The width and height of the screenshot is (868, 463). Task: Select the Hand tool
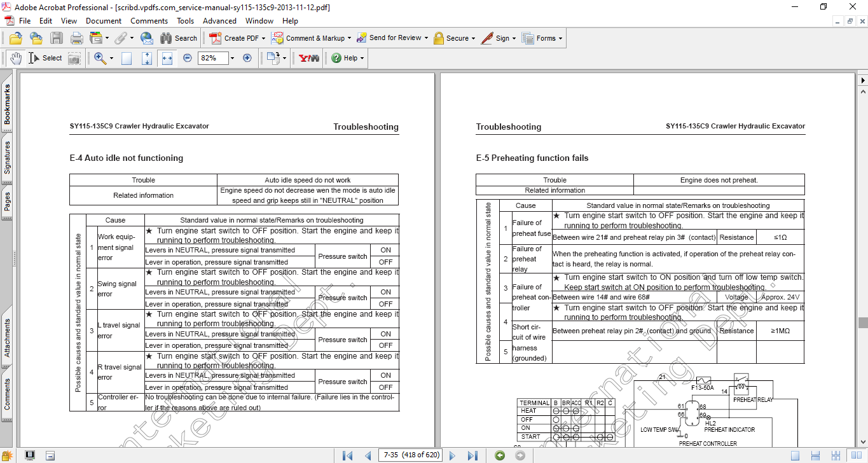pos(16,58)
